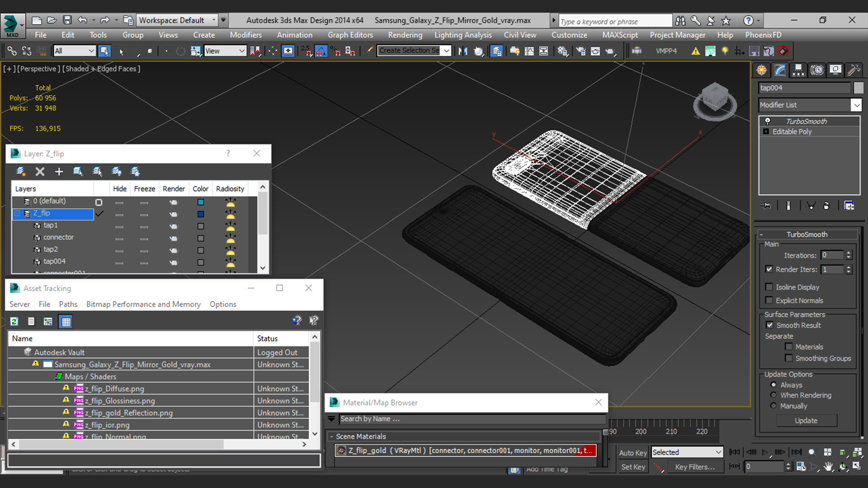Click Refresh icon in Asset Tracking

[x=14, y=321]
